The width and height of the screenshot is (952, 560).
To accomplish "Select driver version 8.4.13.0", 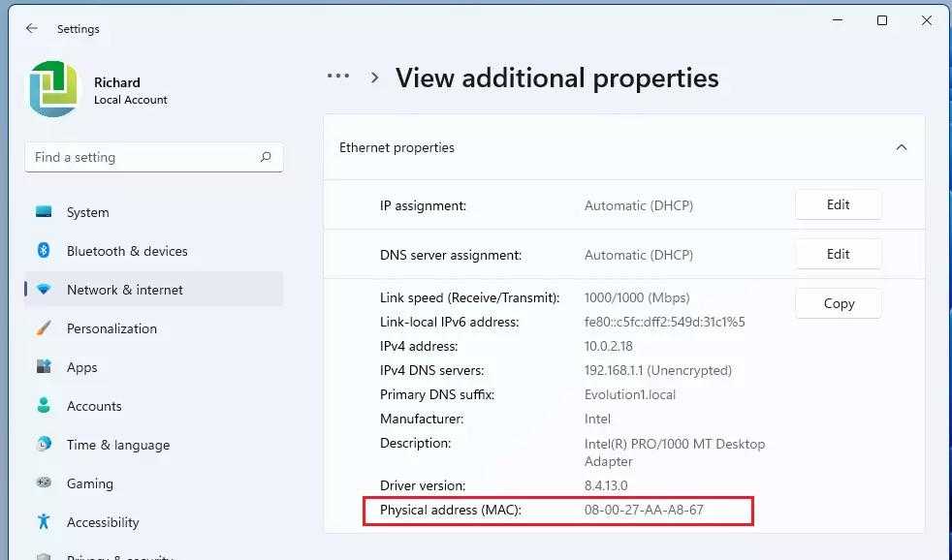I will tap(606, 486).
